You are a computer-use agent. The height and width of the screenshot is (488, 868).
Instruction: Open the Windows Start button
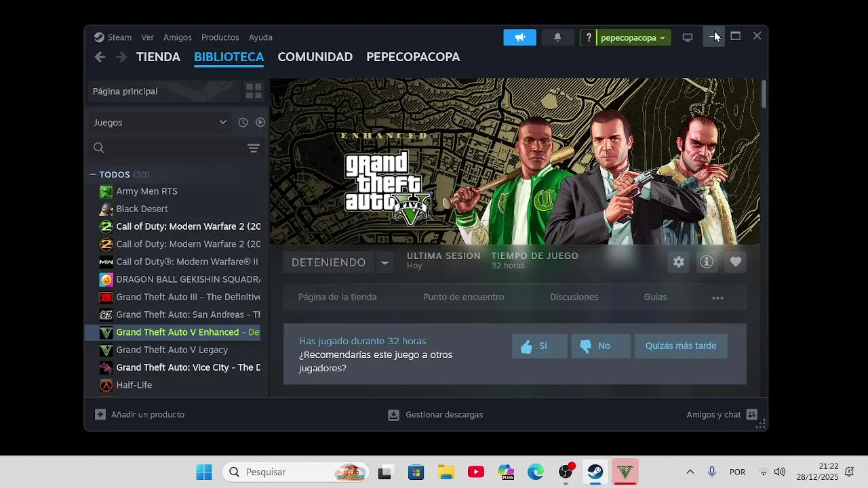pyautogui.click(x=203, y=472)
